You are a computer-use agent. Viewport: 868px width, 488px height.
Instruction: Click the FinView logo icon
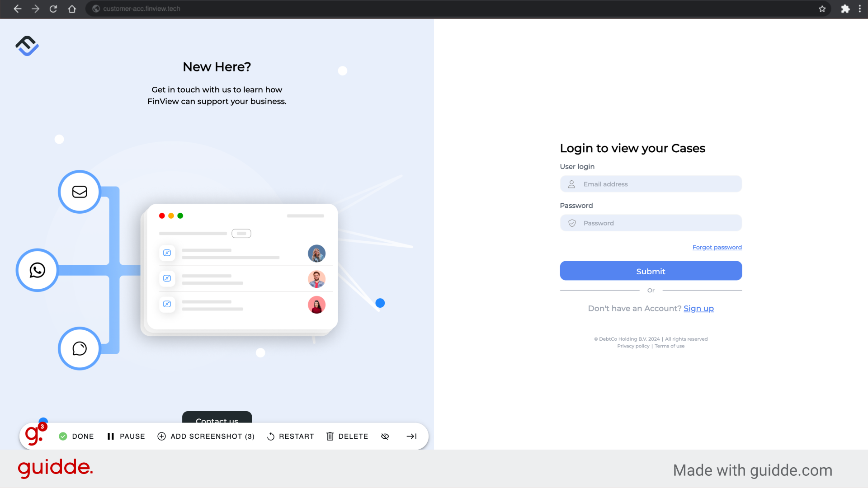[26, 46]
